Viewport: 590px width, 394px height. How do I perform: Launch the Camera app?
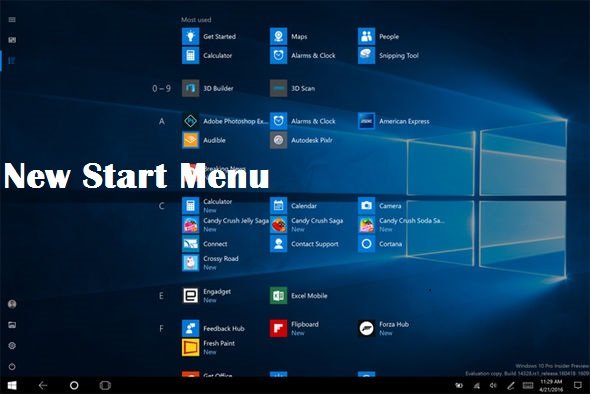point(380,205)
